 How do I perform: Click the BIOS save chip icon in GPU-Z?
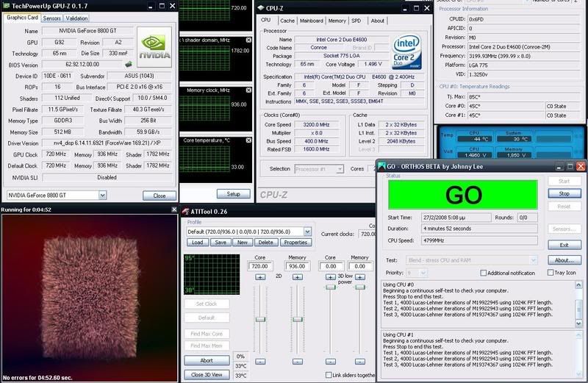coord(129,64)
